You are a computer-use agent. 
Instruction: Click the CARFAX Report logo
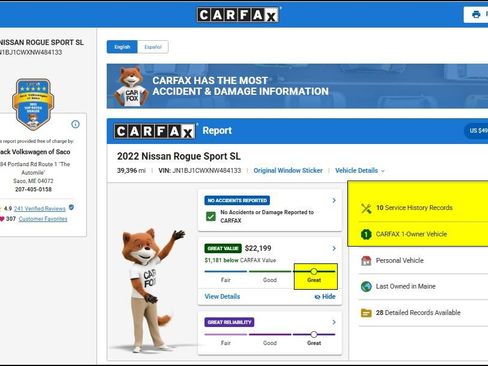pyautogui.click(x=154, y=131)
